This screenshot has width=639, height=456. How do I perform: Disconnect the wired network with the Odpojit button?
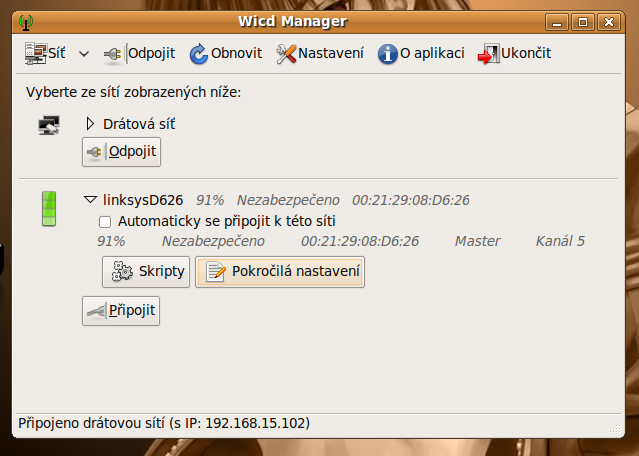(121, 152)
